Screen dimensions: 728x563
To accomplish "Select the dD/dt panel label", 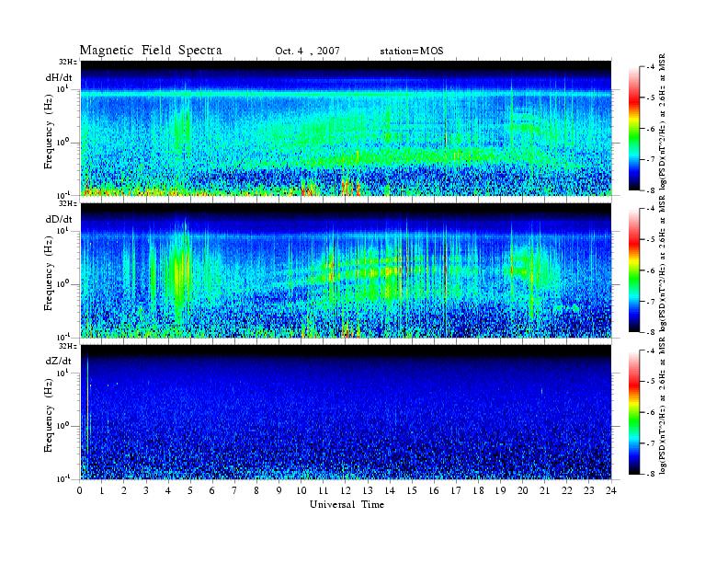I will 59,219.
